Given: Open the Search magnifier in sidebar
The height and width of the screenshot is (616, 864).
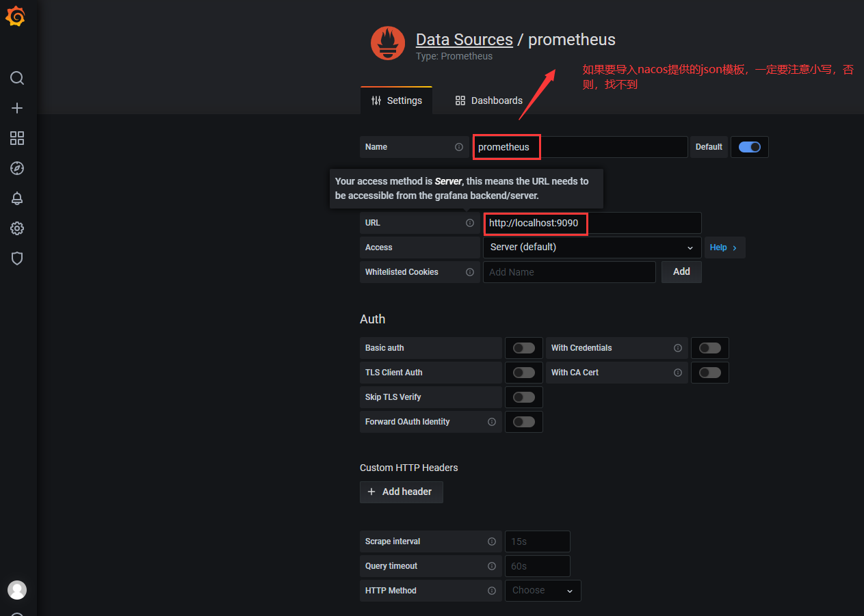Looking at the screenshot, I should pyautogui.click(x=17, y=78).
